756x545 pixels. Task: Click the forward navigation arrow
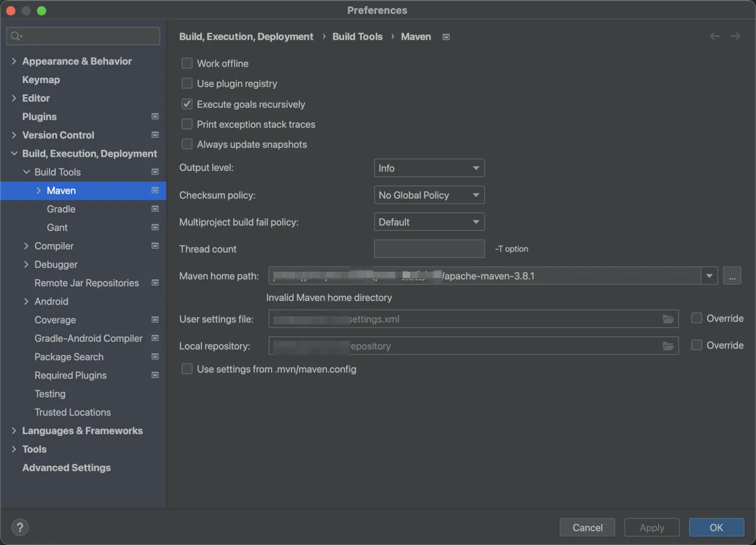click(x=735, y=36)
